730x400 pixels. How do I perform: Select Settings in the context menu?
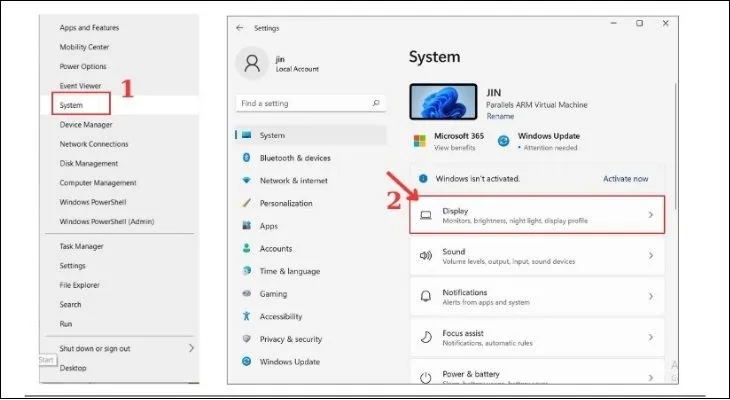click(x=72, y=265)
